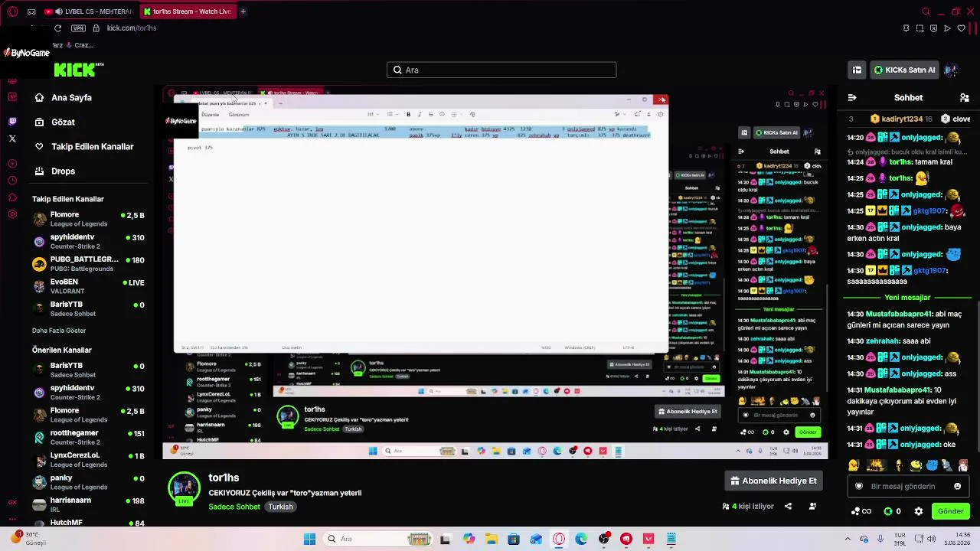Click the browser search-tabs magnifier icon

pyautogui.click(x=926, y=11)
